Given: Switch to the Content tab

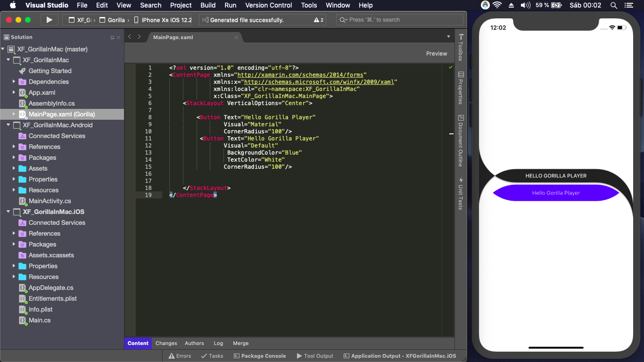Looking at the screenshot, I should coord(138,343).
